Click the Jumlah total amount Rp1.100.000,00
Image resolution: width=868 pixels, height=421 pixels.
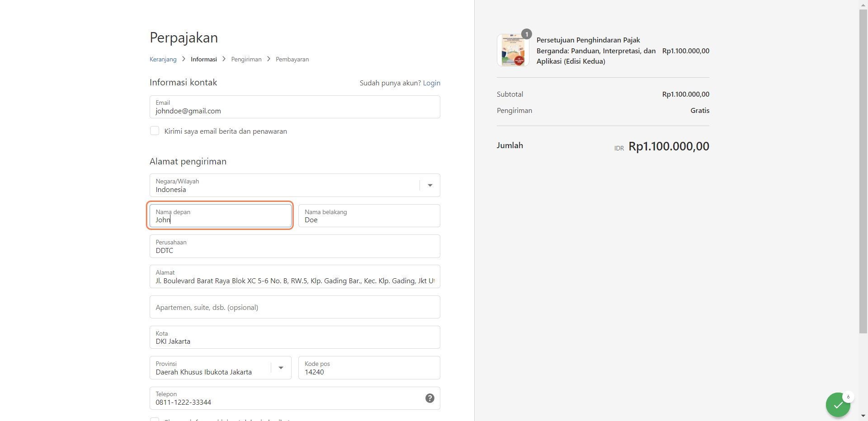[x=669, y=146]
